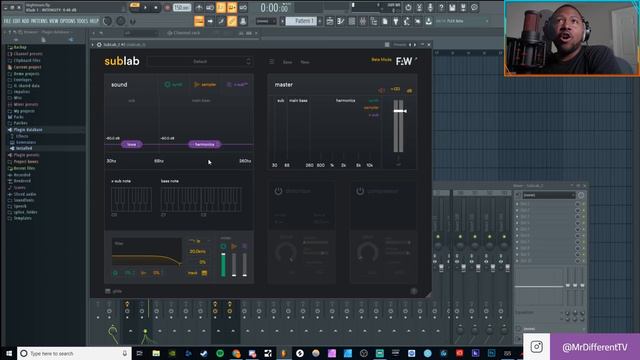Toggle the compressor power button
This screenshot has width=640, height=360.
[x=360, y=191]
